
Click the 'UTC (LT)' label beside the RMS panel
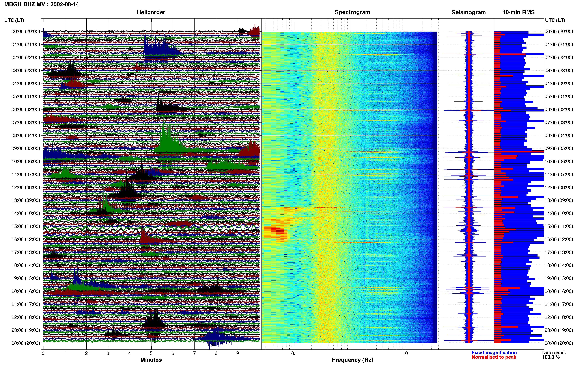click(555, 20)
